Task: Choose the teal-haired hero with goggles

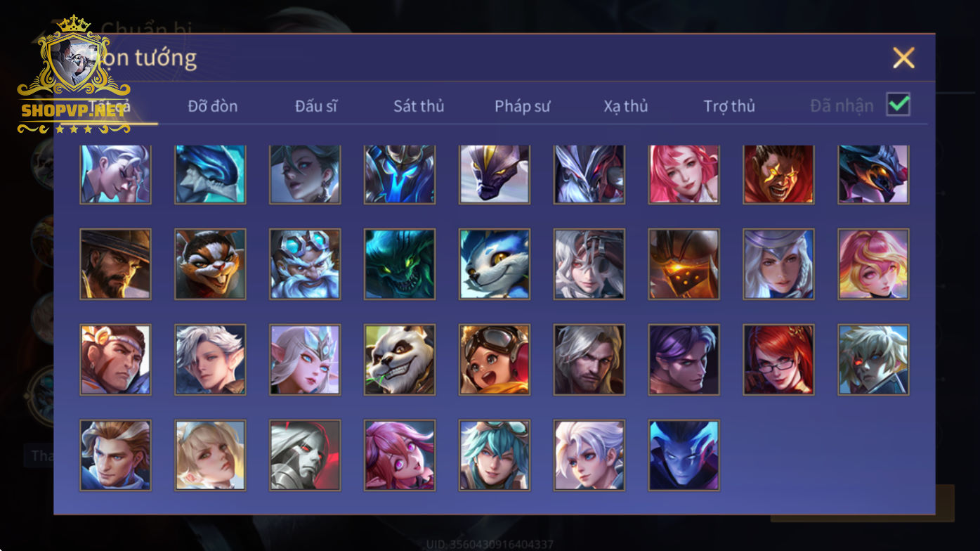Action: coord(495,455)
